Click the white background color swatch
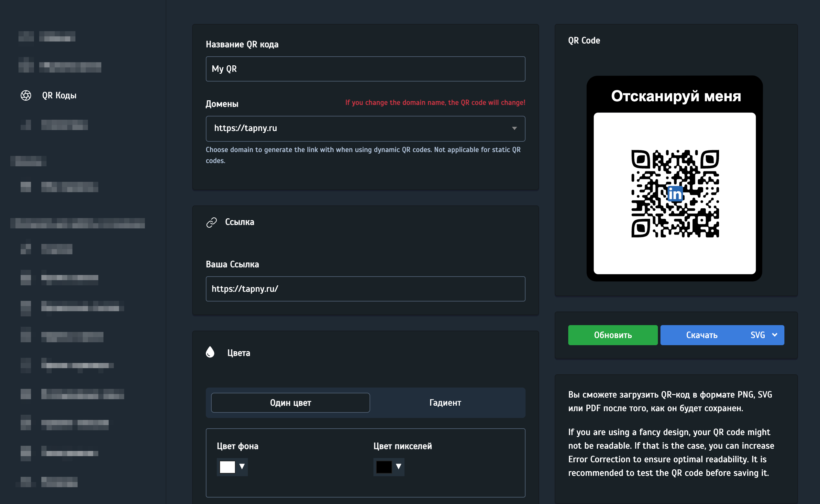Image resolution: width=820 pixels, height=504 pixels. pyautogui.click(x=227, y=467)
